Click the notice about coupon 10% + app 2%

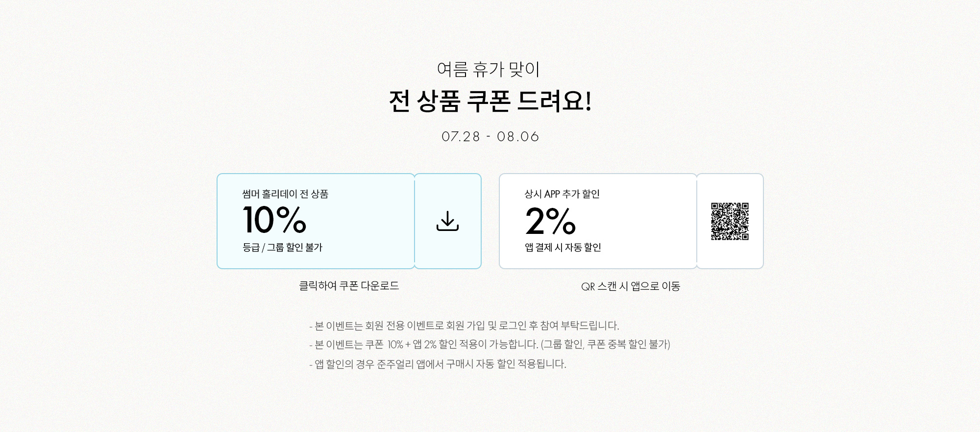(490, 344)
